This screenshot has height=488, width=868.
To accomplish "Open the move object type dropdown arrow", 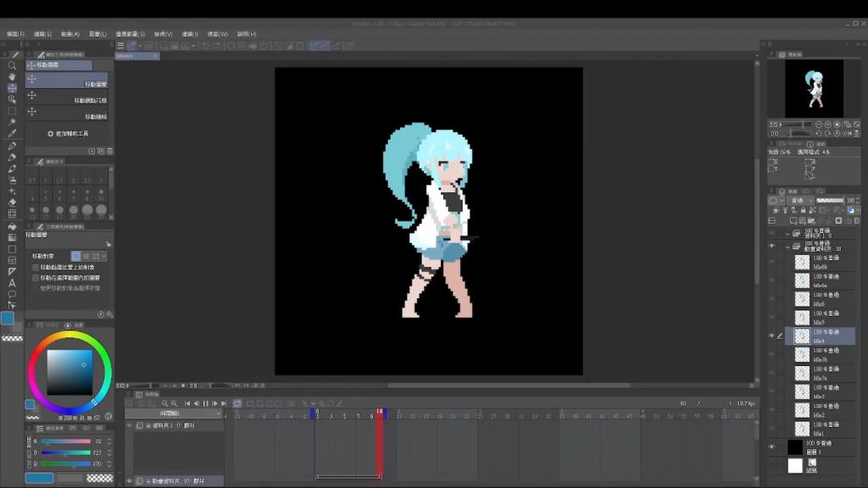I will pos(103,256).
